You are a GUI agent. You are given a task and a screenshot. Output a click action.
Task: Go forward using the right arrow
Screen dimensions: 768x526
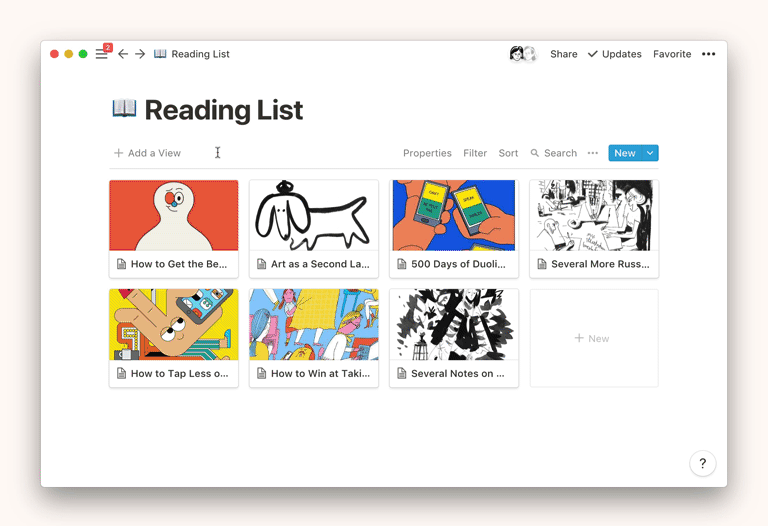coord(140,54)
